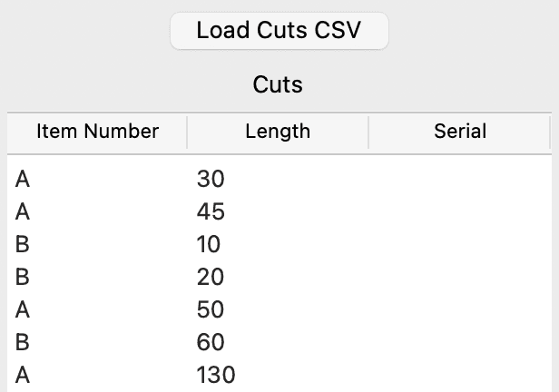Click the length value 20 cell
This screenshot has height=392, width=559.
pos(211,278)
